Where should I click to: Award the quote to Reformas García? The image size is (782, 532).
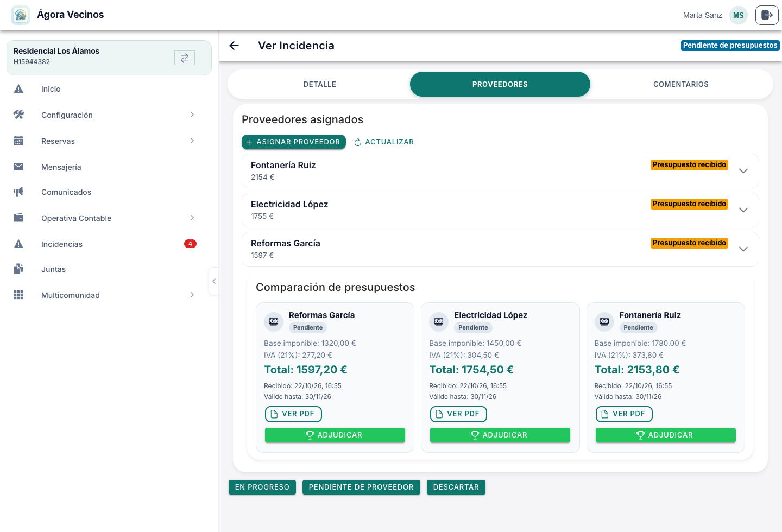(335, 435)
